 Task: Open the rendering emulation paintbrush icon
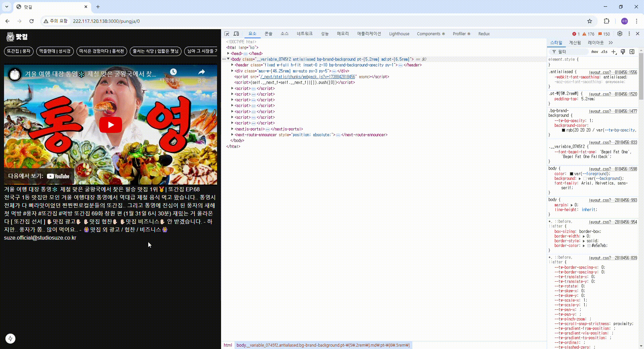(x=623, y=52)
